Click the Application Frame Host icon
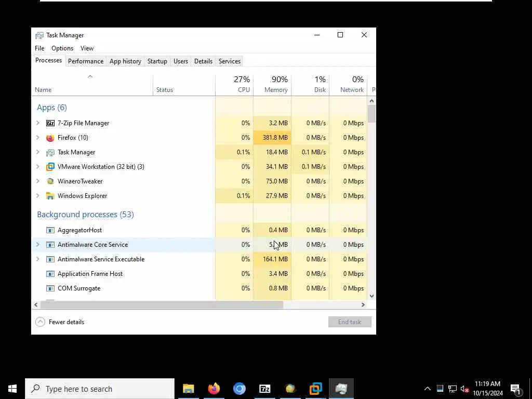The width and height of the screenshot is (532, 399). 50,274
